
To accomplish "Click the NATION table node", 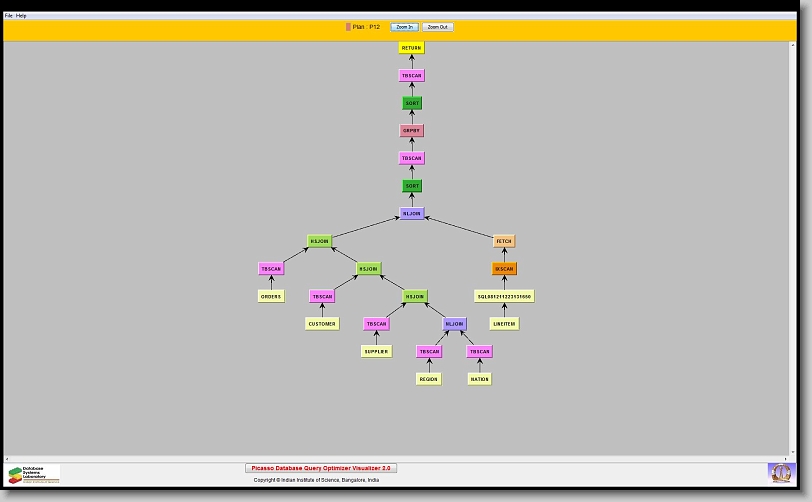I will [x=480, y=379].
